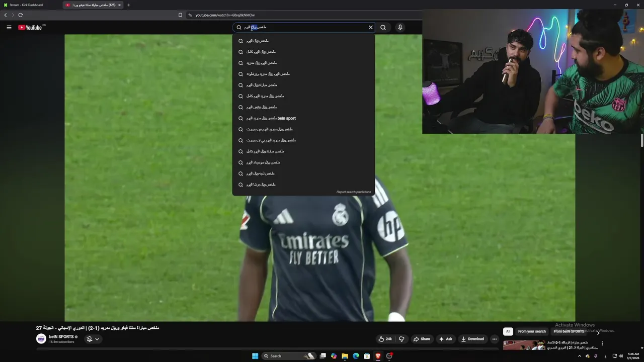Open Brave browser from the taskbar
Image resolution: width=644 pixels, height=362 pixels.
[x=378, y=356]
